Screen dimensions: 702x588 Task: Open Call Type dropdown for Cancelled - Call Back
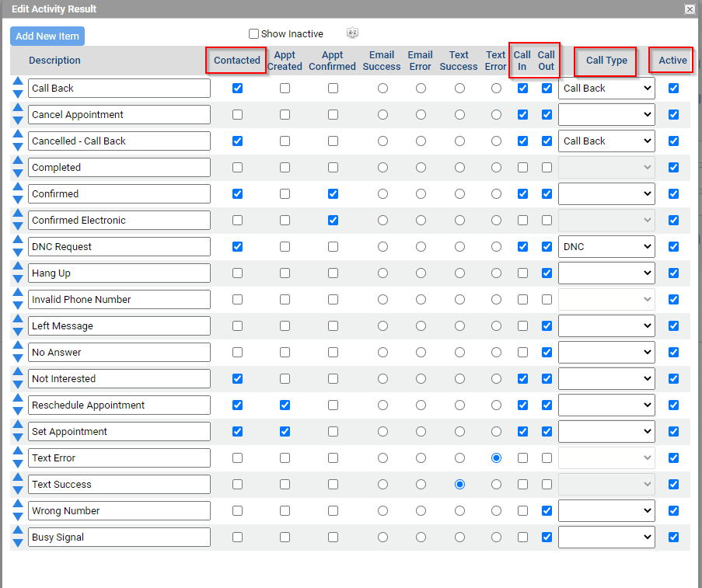click(x=606, y=141)
